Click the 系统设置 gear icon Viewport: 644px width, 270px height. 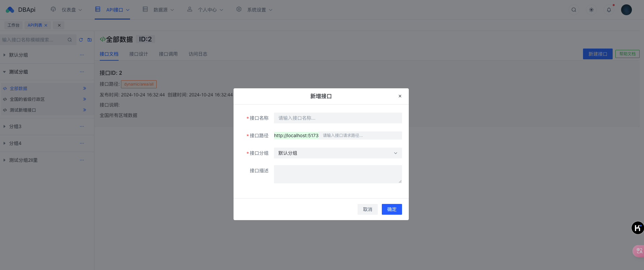239,9
